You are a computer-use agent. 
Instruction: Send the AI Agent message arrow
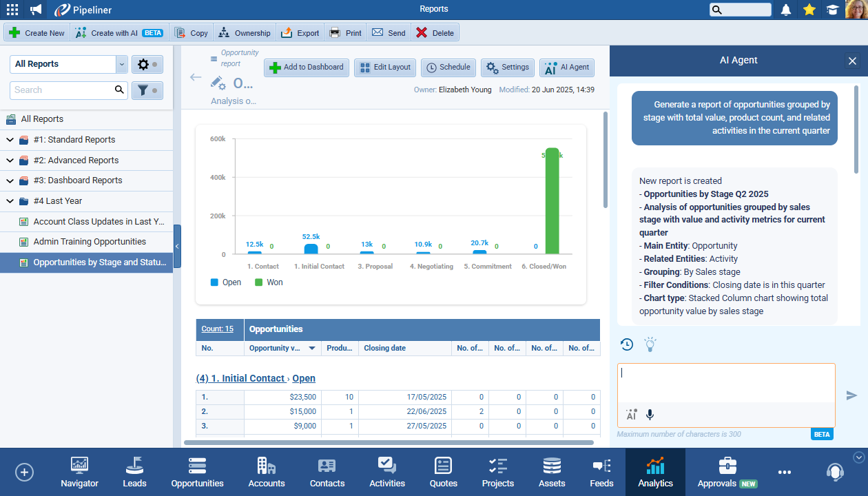[x=851, y=395]
